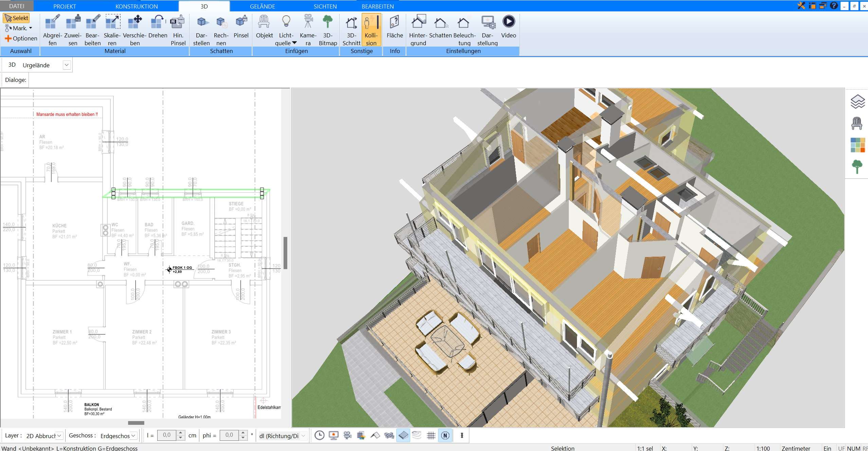Screen dimensions: 868x451
Task: Select the Hin. Pinsel tool
Action: point(178,30)
